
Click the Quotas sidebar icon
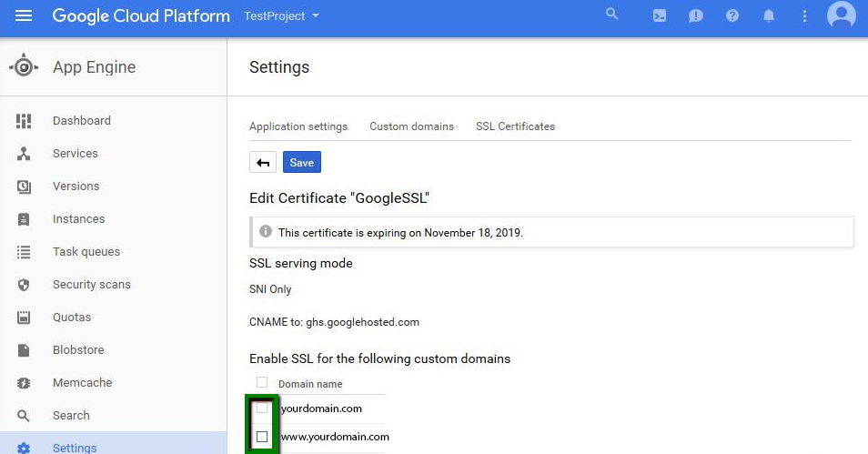click(x=24, y=318)
